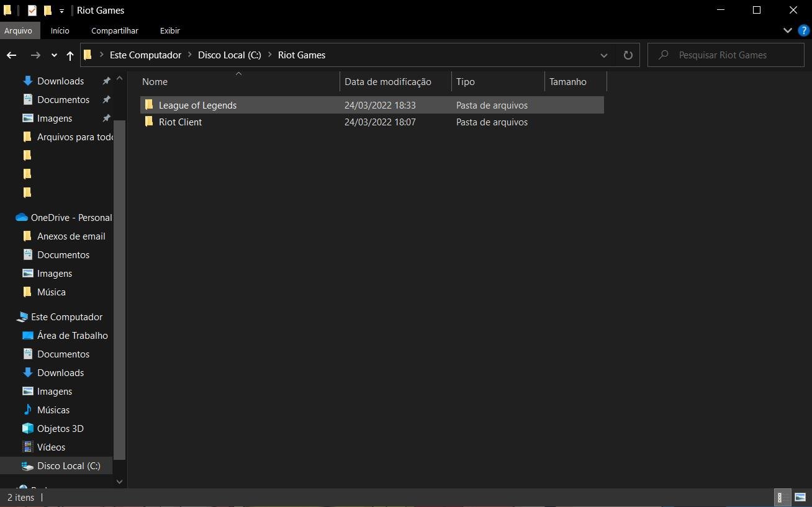812x507 pixels.
Task: Click the Área de Trabalho desktop icon
Action: click(x=27, y=335)
